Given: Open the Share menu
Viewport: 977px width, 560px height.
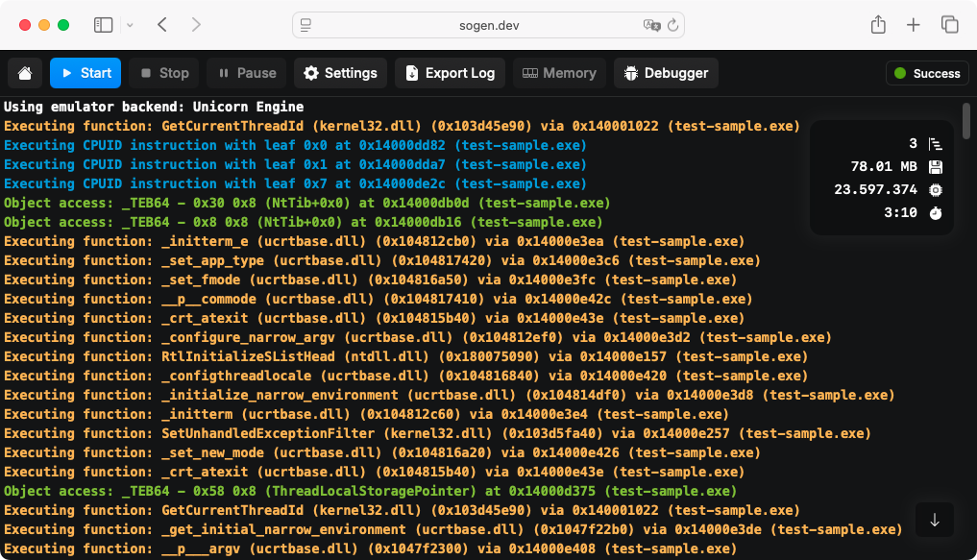Looking at the screenshot, I should click(x=879, y=25).
